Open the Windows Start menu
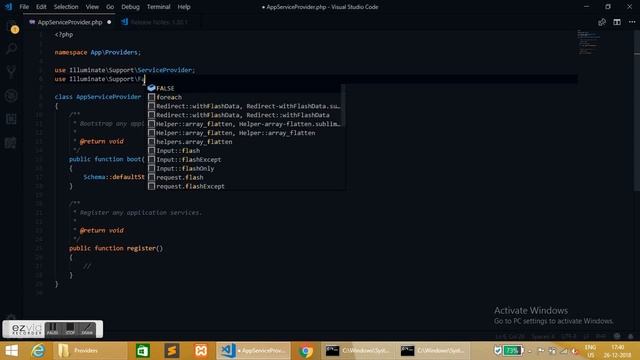This screenshot has height=360, width=640. click(11, 351)
